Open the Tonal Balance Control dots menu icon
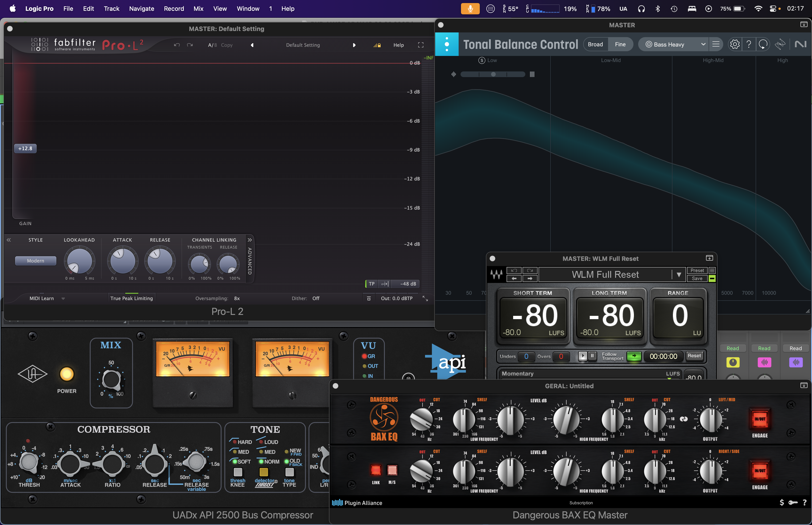The image size is (812, 525). (x=447, y=44)
